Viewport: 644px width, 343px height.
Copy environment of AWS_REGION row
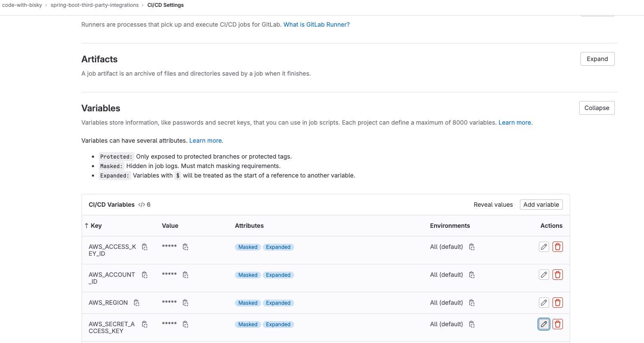pyautogui.click(x=471, y=303)
